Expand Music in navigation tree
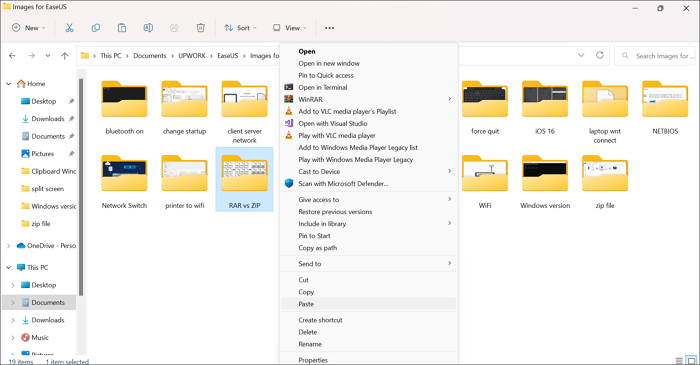Viewport: 700px width, 365px height. point(13,337)
